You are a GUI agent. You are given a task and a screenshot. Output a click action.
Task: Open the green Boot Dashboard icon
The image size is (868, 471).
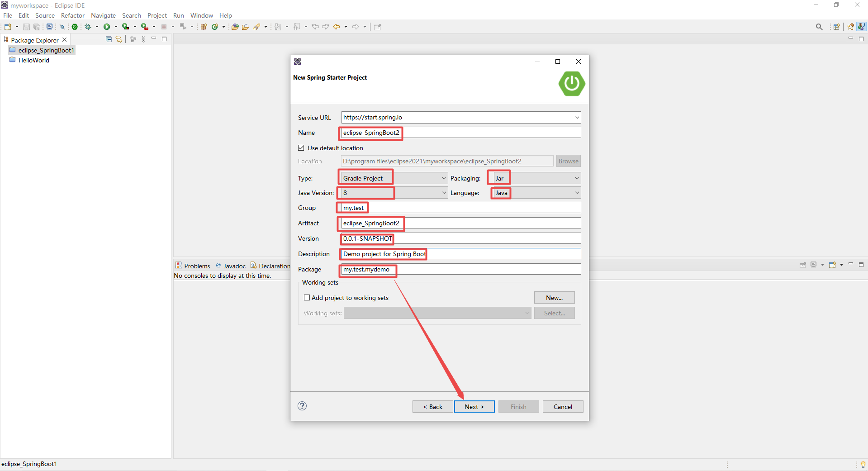(75, 27)
